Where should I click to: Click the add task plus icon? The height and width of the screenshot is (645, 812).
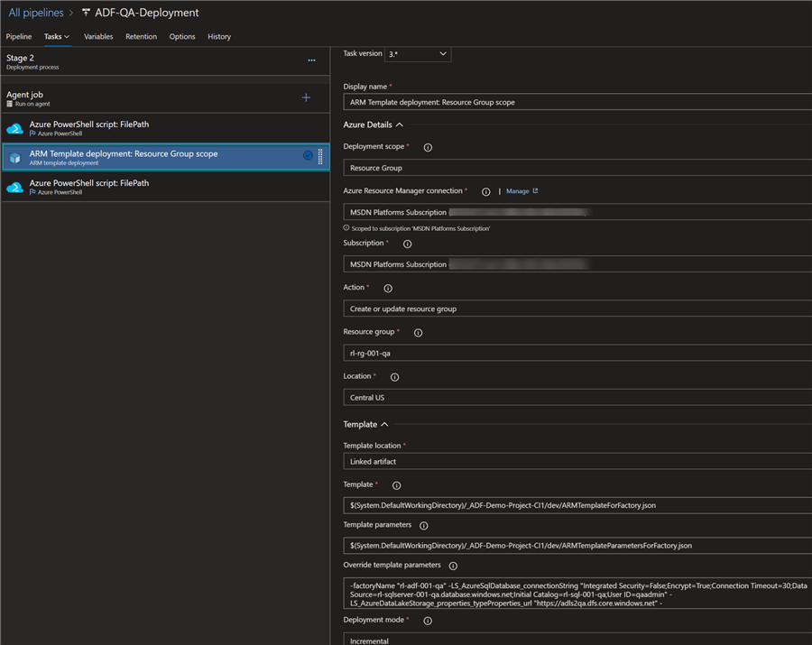point(306,97)
